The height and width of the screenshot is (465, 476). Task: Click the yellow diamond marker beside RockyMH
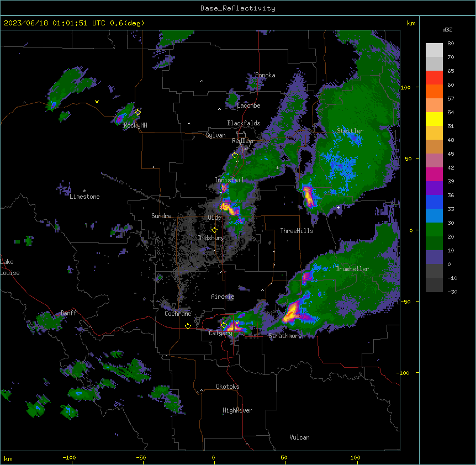tap(137, 113)
